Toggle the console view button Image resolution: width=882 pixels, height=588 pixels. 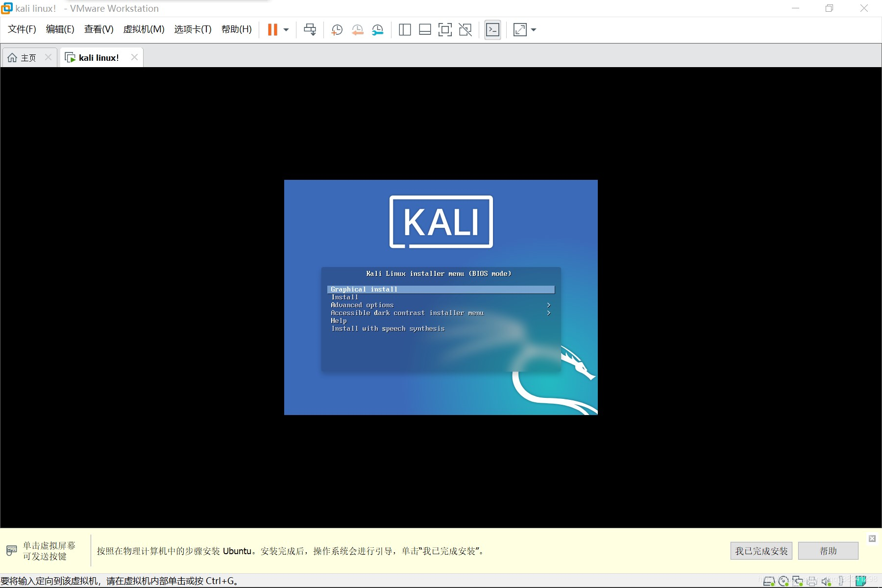tap(492, 30)
